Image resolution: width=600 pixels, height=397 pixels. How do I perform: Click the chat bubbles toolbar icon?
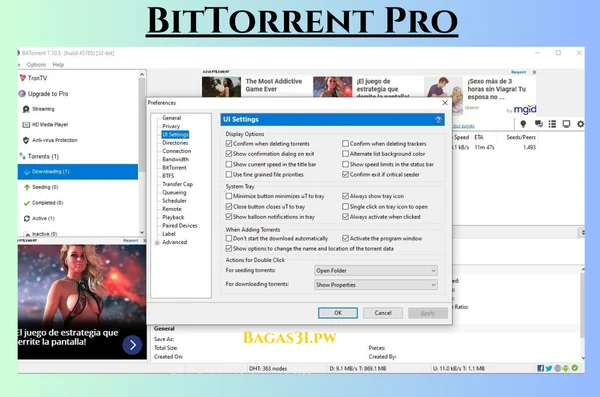[538, 124]
